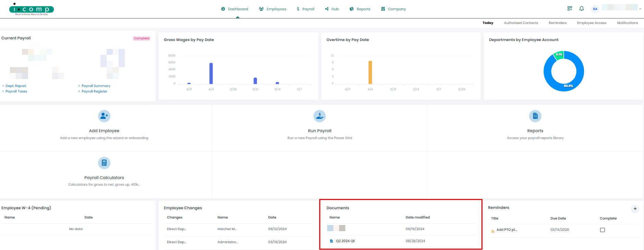Click the Reports document icon tile
Image resolution: width=644 pixels, height=250 pixels.
coord(535,116)
